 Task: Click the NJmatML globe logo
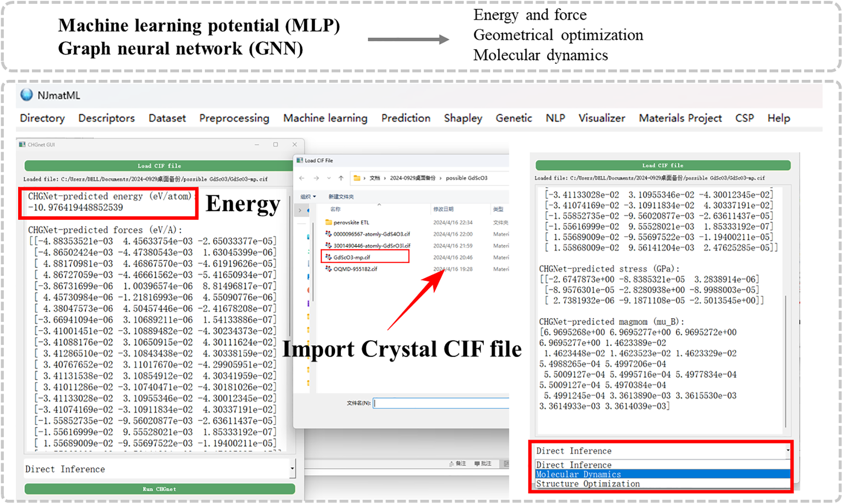pos(27,95)
